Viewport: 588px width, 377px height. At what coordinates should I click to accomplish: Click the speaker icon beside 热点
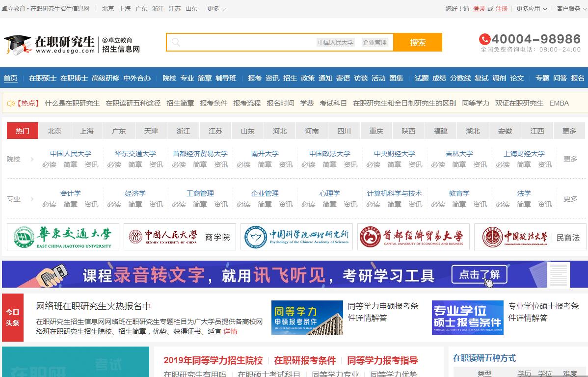click(10, 103)
